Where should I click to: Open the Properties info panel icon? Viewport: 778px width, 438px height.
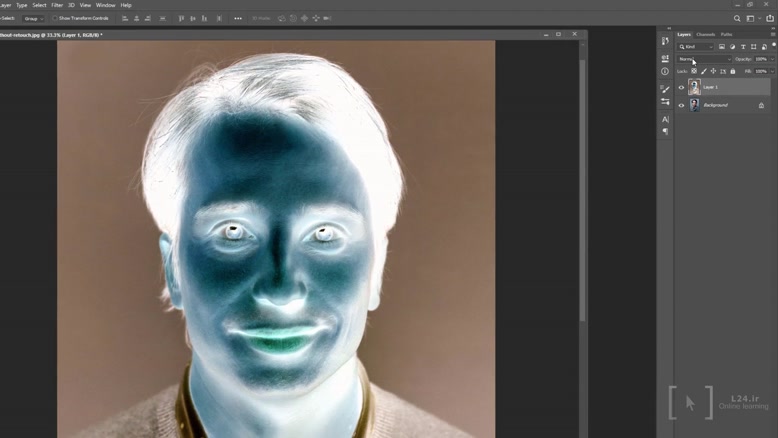[x=665, y=71]
